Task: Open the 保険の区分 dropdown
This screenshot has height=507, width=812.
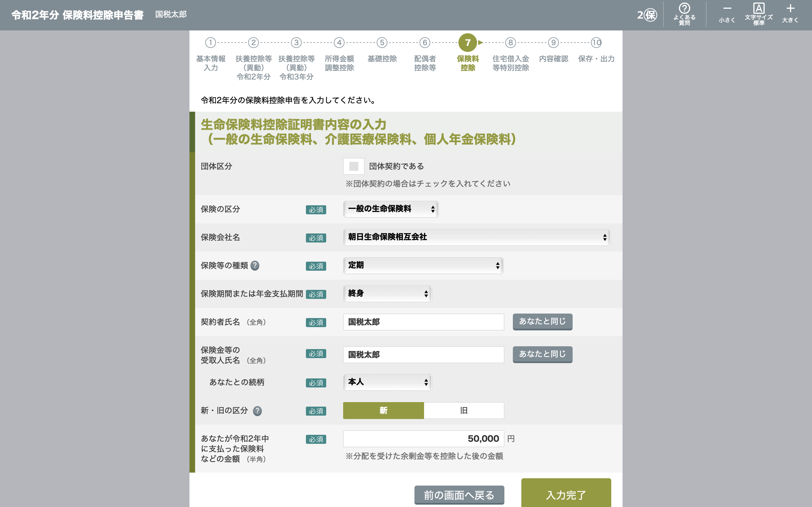Action: point(390,209)
